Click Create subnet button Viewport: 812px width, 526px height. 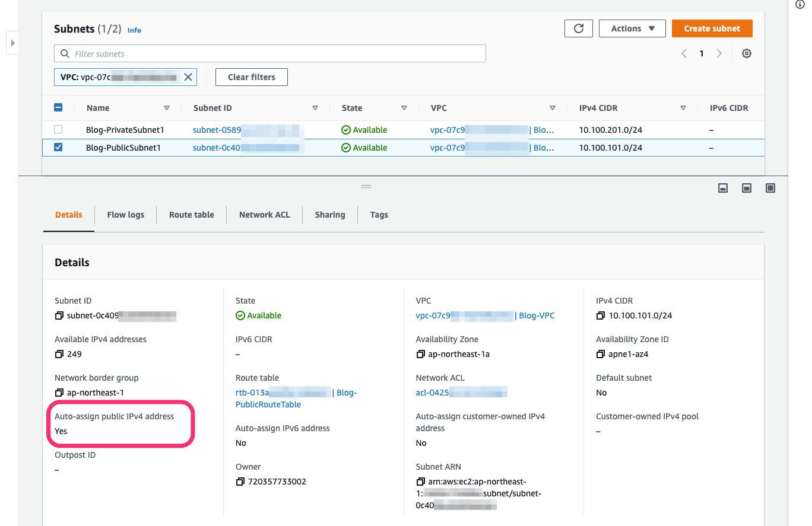pos(712,28)
